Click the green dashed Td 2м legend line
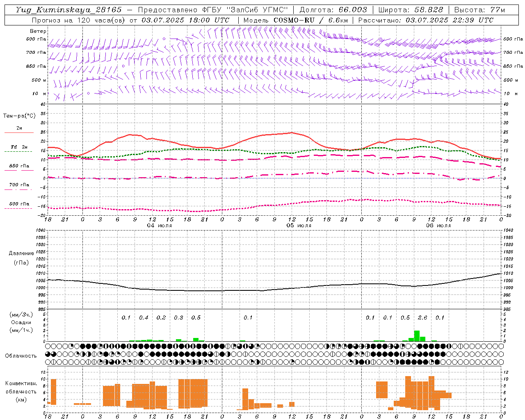The height and width of the screenshot is (420, 525). point(18,151)
